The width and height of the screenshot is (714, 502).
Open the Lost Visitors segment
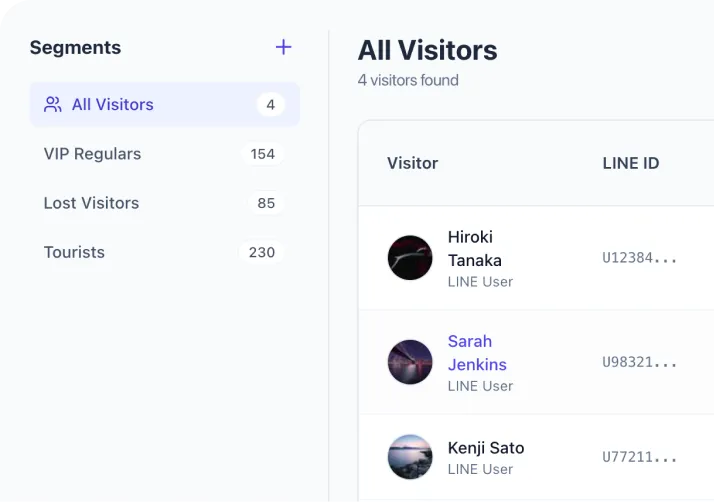pyautogui.click(x=91, y=203)
